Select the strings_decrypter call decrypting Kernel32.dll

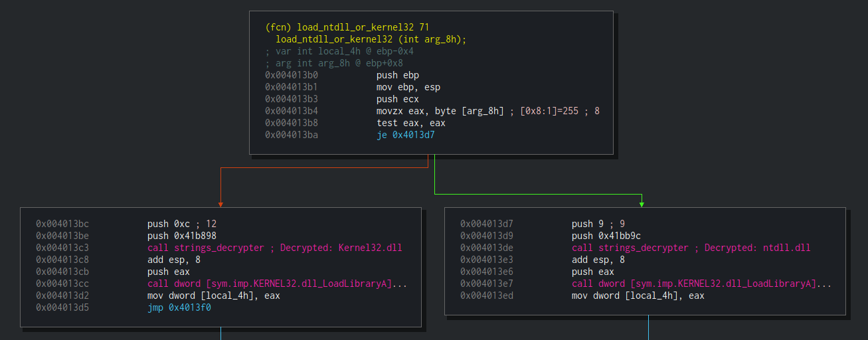click(274, 248)
